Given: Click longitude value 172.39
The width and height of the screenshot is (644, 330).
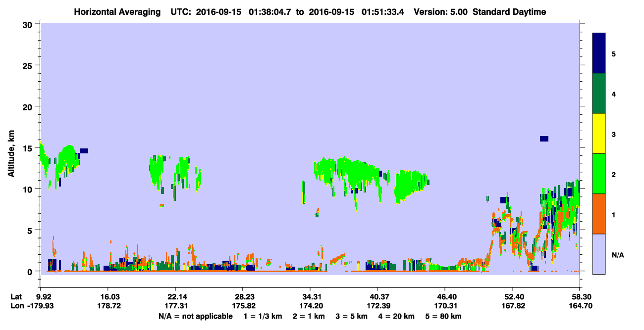Looking at the screenshot, I should coord(377,306).
